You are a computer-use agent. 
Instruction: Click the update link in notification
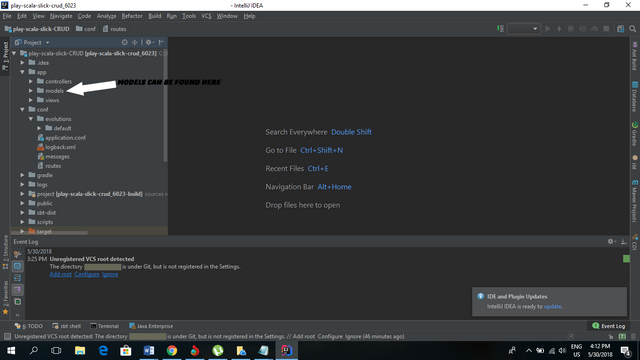click(553, 307)
